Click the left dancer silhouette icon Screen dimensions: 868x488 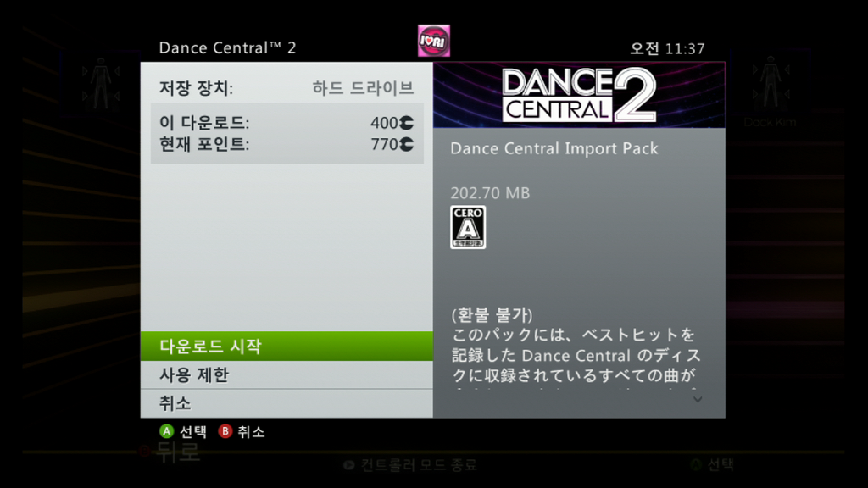pos(101,83)
